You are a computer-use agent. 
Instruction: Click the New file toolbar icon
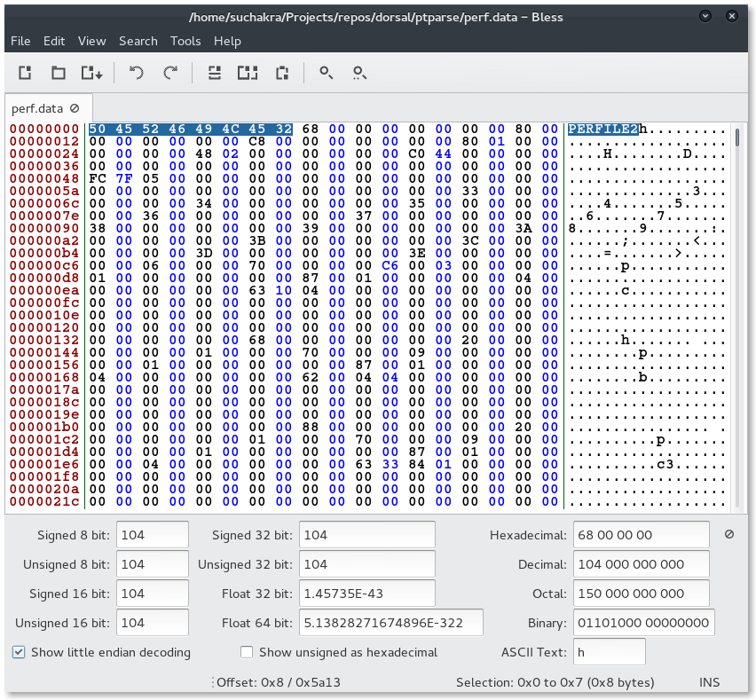pyautogui.click(x=25, y=73)
